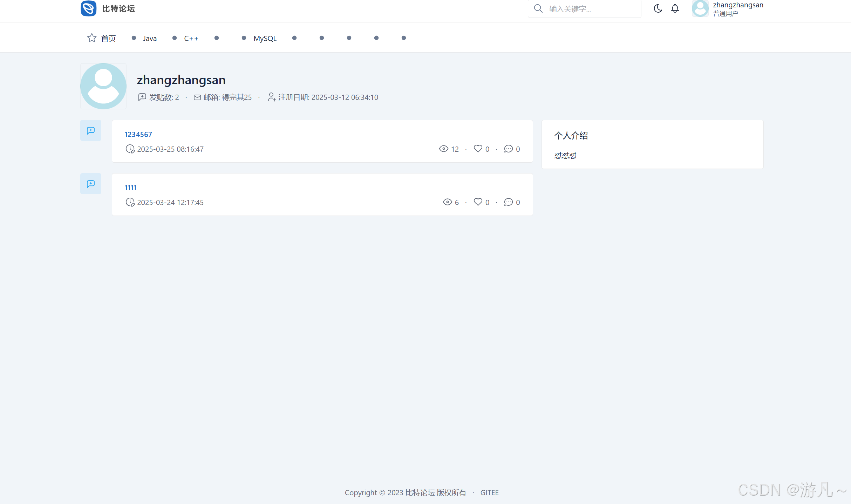Image resolution: width=851 pixels, height=504 pixels.
Task: Click the GITEE footer link
Action: (x=489, y=492)
